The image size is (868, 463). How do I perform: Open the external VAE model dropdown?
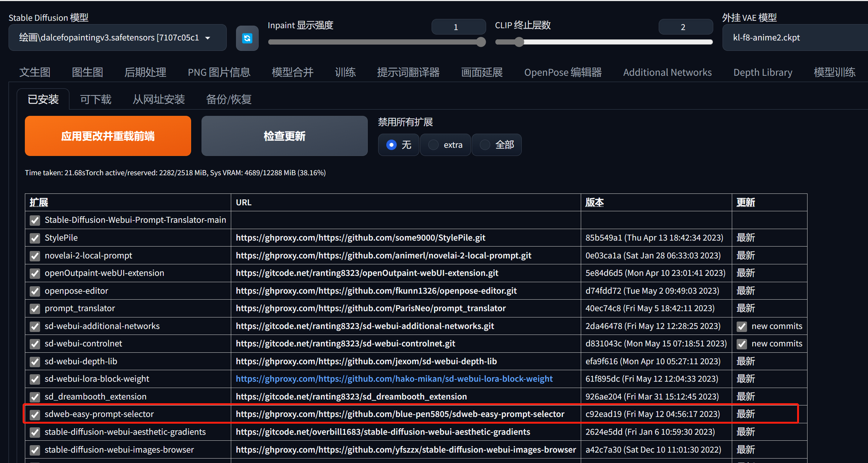coord(794,38)
